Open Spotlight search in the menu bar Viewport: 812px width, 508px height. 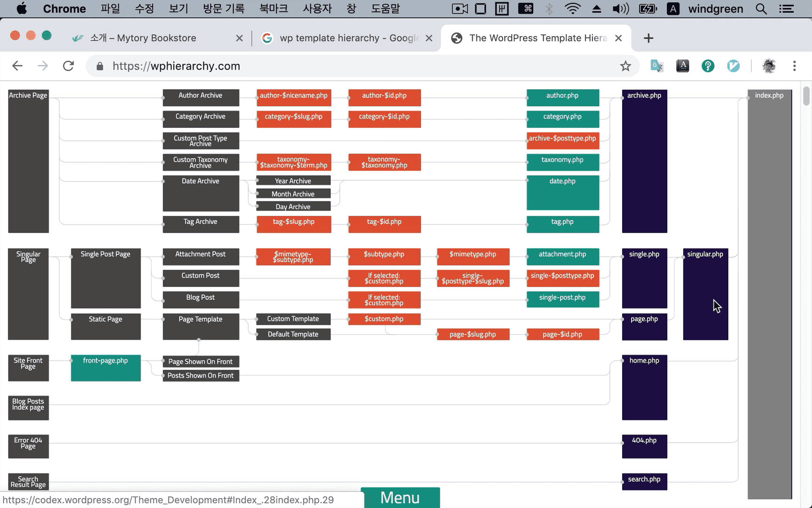coord(761,8)
